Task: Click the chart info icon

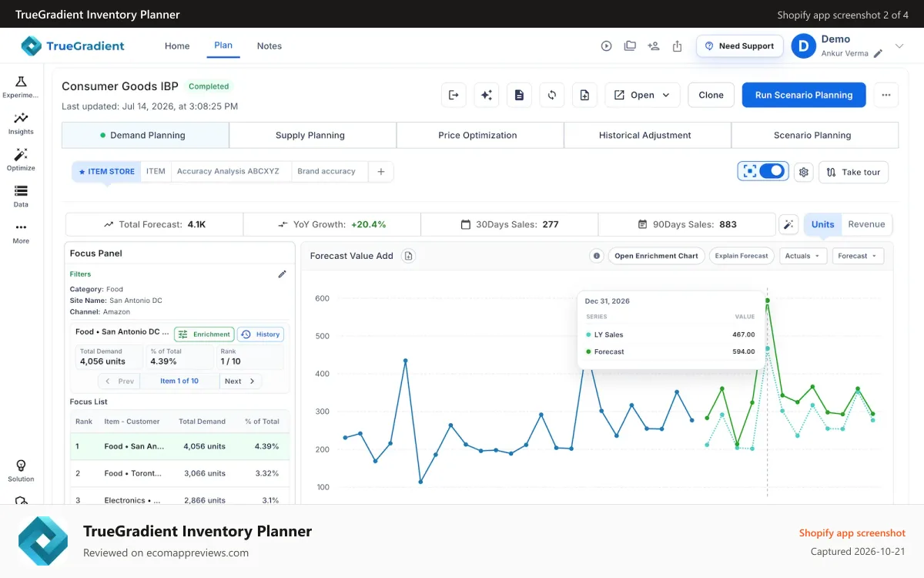Action: (x=596, y=256)
